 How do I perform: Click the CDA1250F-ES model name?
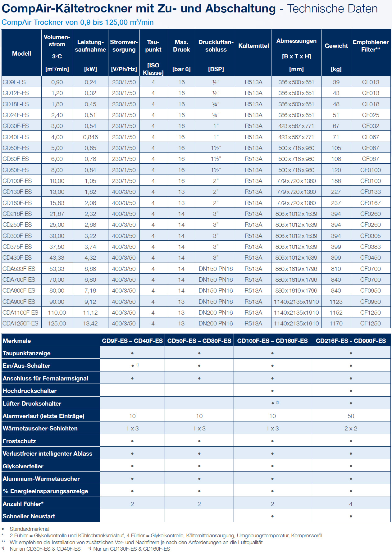[x=21, y=323]
